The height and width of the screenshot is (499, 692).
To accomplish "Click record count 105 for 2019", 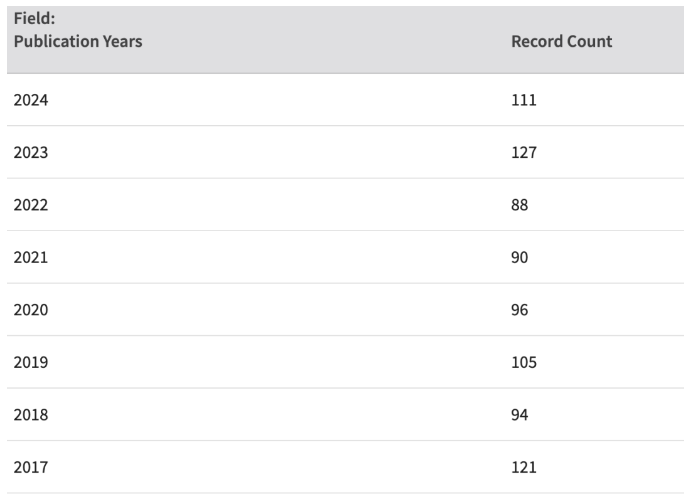I will click(x=524, y=362).
